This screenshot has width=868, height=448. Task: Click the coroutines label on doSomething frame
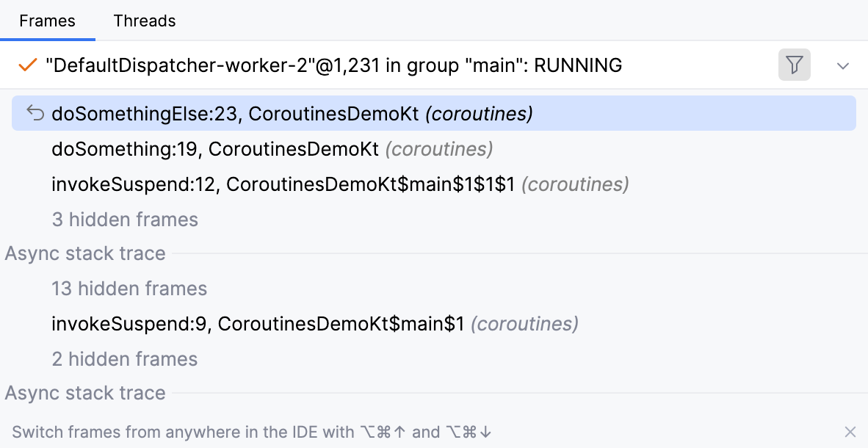pyautogui.click(x=438, y=149)
